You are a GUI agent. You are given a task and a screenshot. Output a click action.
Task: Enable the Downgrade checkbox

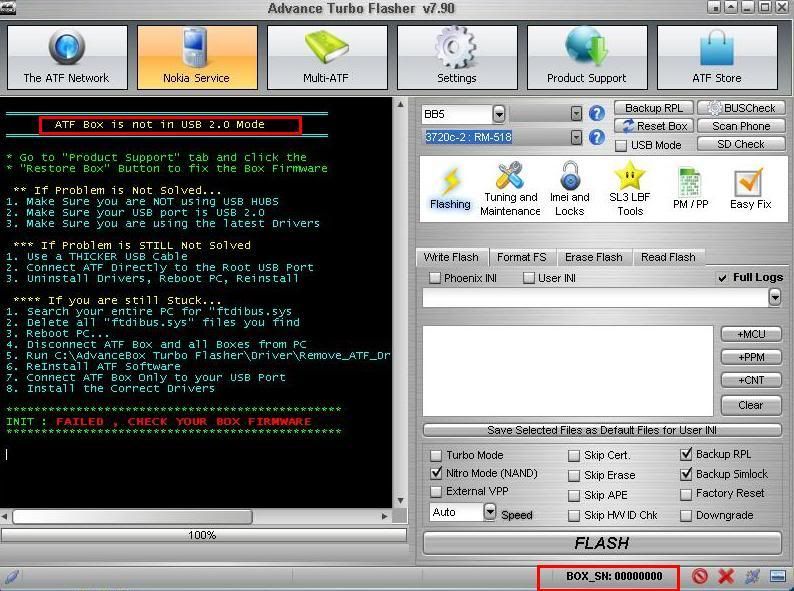(686, 516)
